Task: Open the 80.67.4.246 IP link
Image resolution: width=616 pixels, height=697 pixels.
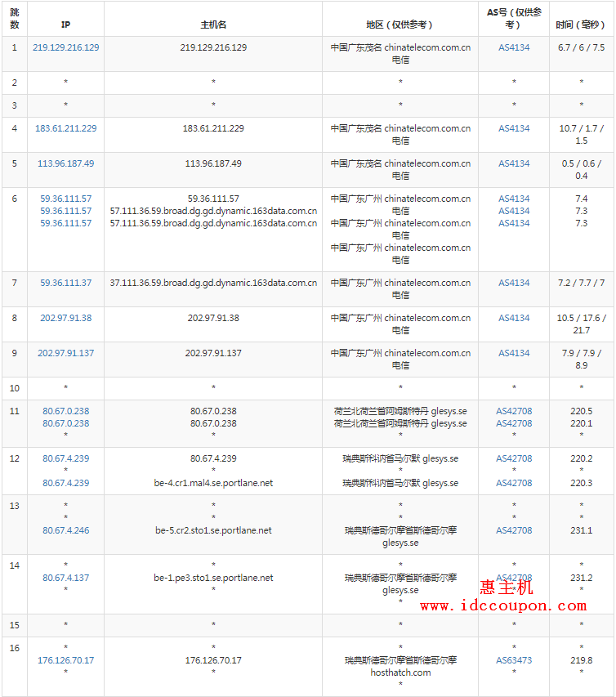Action: (x=65, y=530)
